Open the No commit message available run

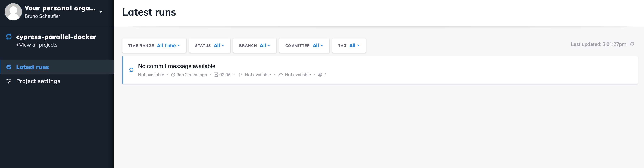pyautogui.click(x=177, y=66)
